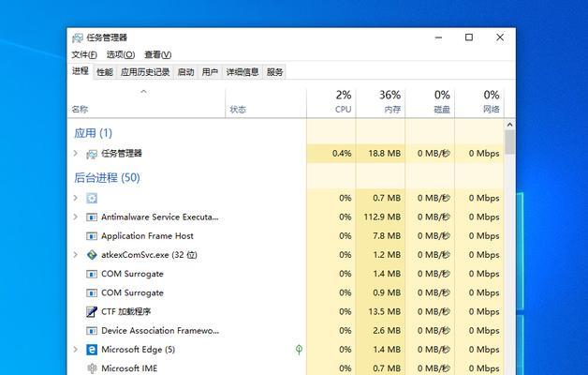
Task: Expand the Microsoft Edge (5) group
Action: click(76, 350)
